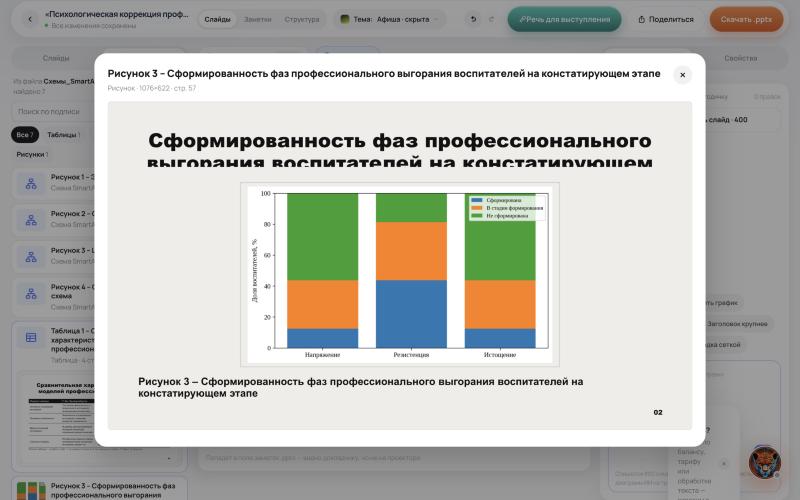800x500 pixels.
Task: Download the presentation via Скачать .pptx
Action: tap(746, 19)
